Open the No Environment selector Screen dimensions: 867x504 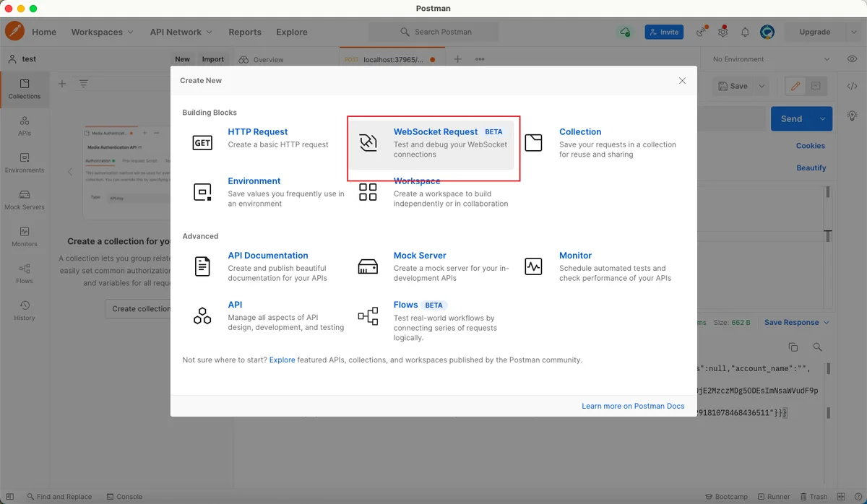[x=771, y=59]
